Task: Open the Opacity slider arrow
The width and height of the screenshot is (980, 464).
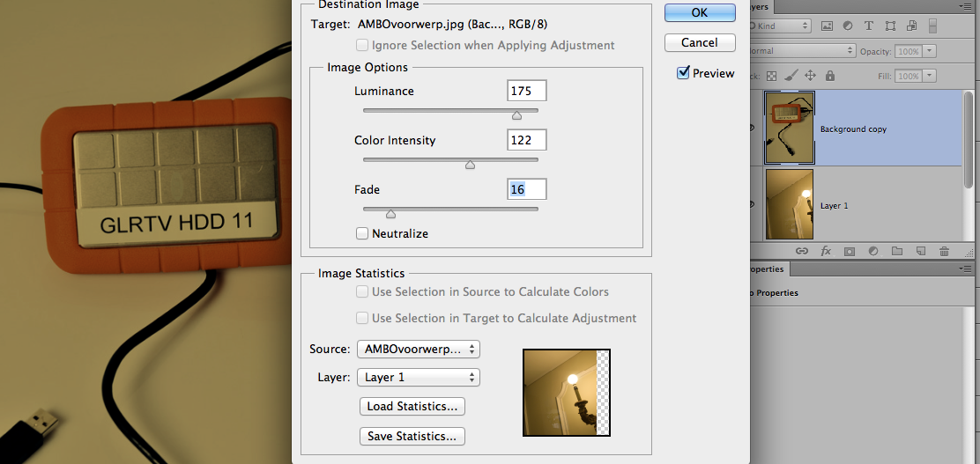Action: (x=930, y=50)
